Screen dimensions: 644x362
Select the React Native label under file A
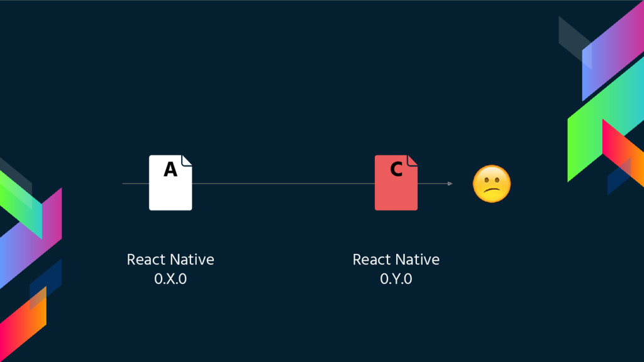click(170, 260)
